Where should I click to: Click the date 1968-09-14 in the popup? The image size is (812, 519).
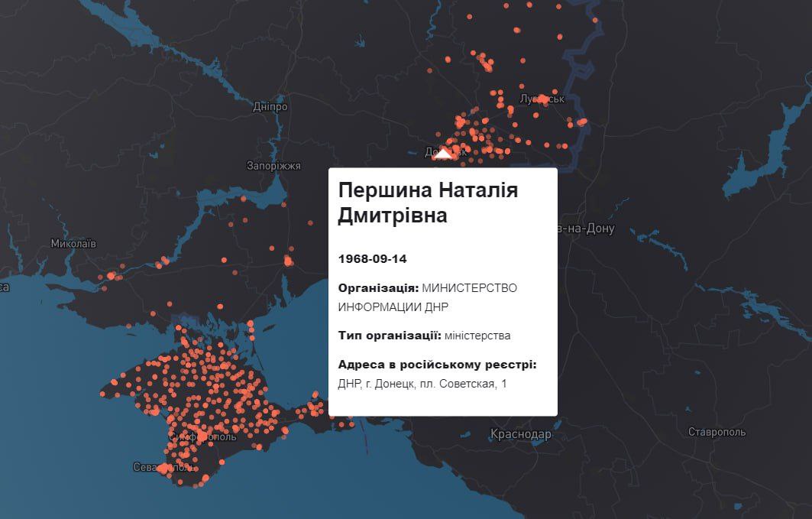(x=373, y=259)
